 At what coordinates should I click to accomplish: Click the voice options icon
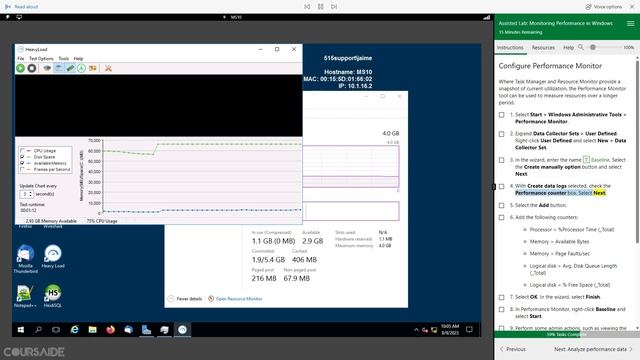click(x=588, y=7)
